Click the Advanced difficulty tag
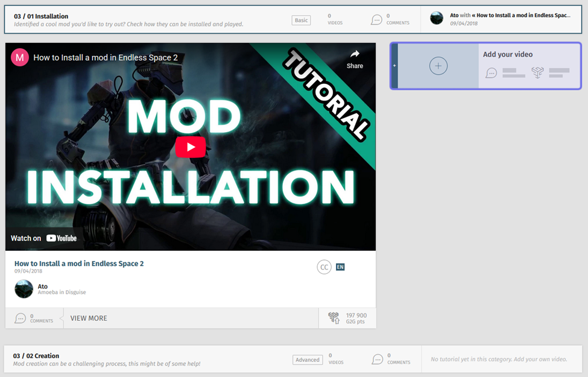Viewport: 588px width, 377px height. [308, 360]
